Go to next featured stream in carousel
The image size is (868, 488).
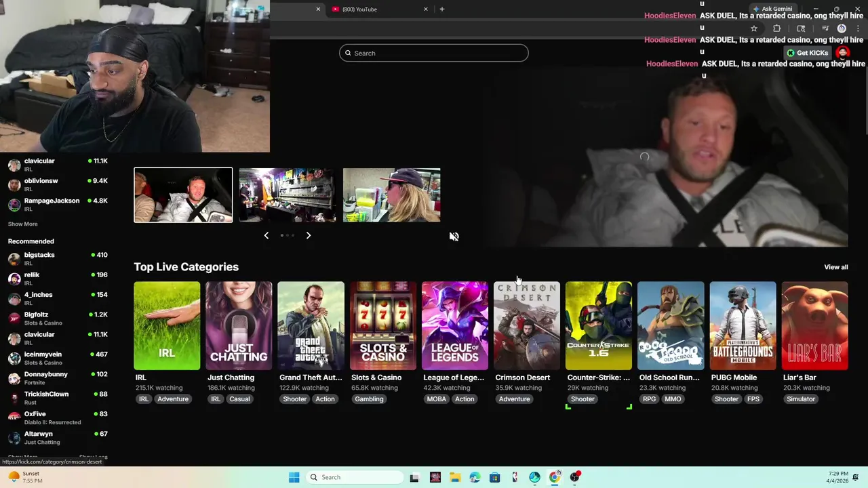[x=309, y=235]
